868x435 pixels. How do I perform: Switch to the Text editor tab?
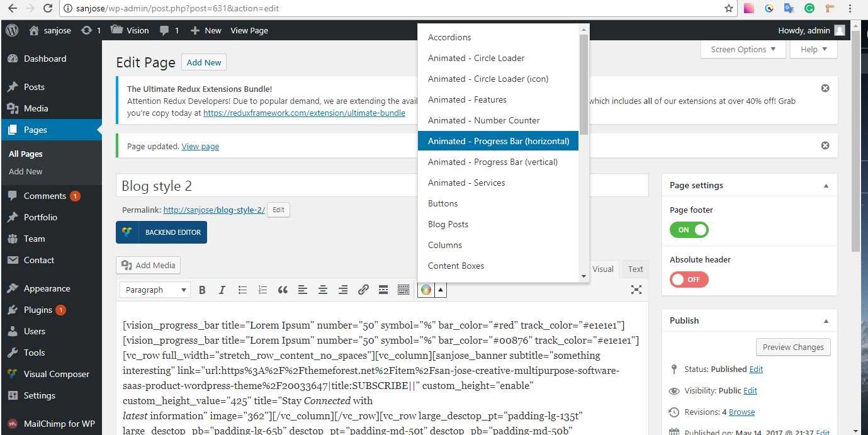(635, 269)
